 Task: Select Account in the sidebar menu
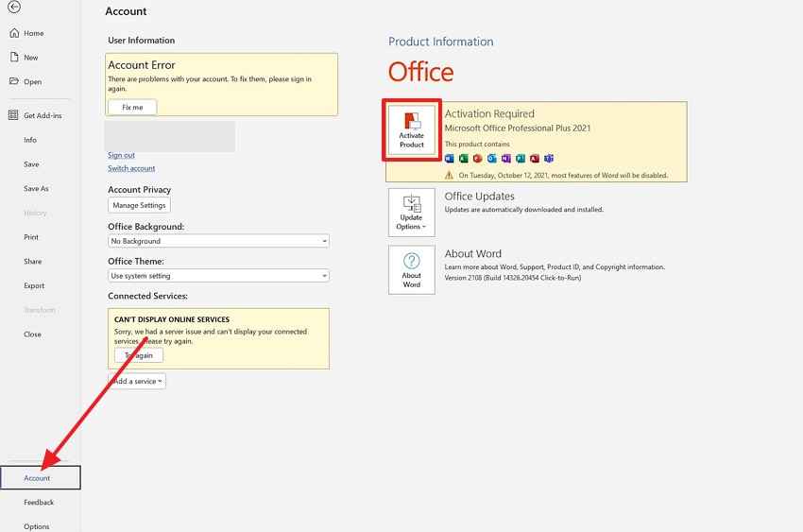pyautogui.click(x=41, y=478)
